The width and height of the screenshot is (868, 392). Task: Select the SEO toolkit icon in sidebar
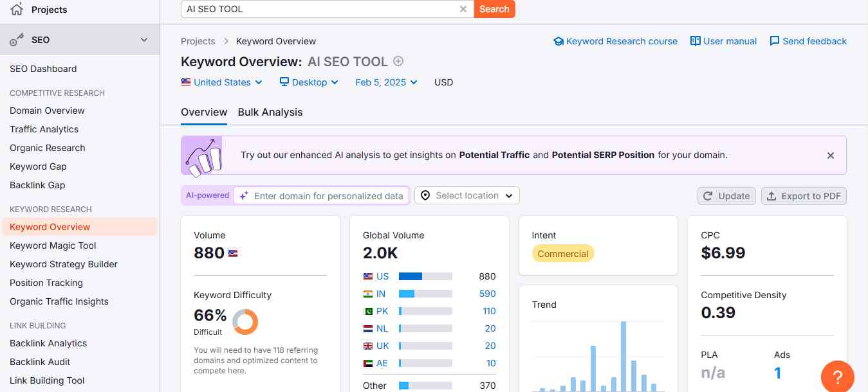pos(16,39)
